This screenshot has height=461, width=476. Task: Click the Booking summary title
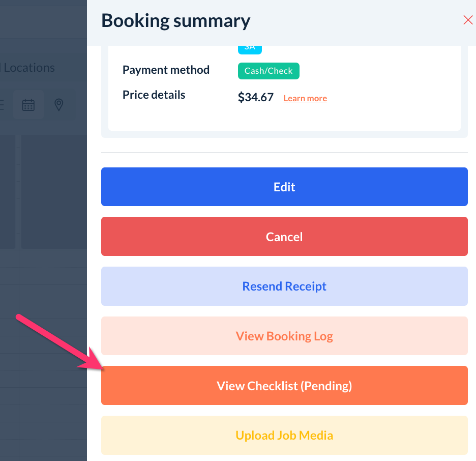(x=176, y=20)
